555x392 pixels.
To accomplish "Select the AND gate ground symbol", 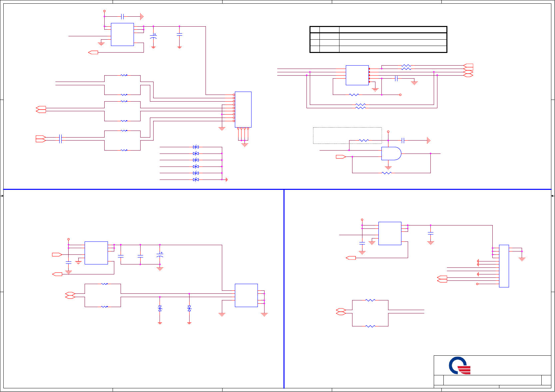I will click(388, 168).
